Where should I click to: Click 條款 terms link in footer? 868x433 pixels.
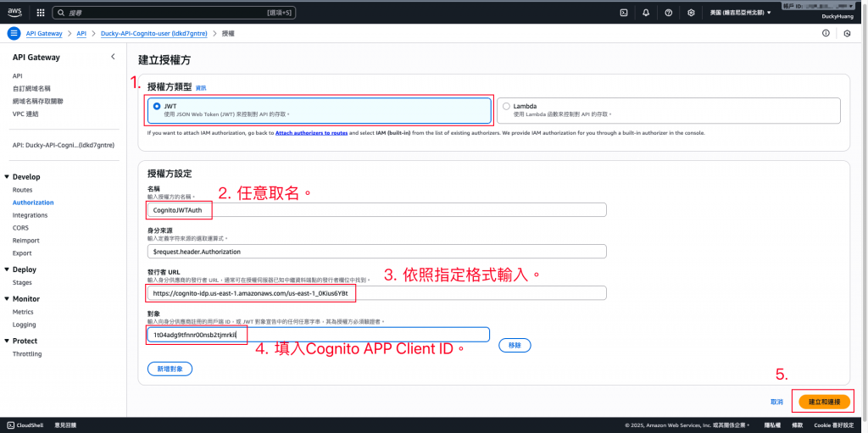point(797,425)
